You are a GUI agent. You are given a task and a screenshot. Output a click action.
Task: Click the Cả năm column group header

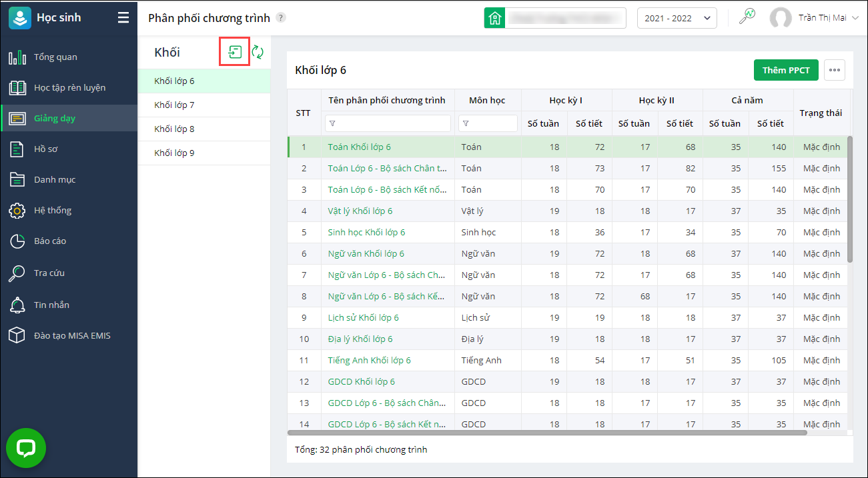(x=747, y=100)
